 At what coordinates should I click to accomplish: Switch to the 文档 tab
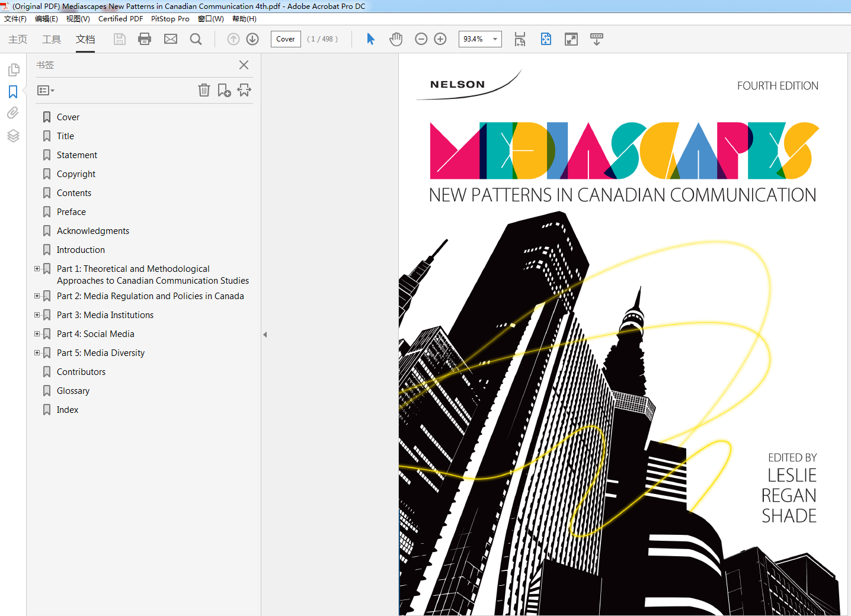pyautogui.click(x=85, y=39)
